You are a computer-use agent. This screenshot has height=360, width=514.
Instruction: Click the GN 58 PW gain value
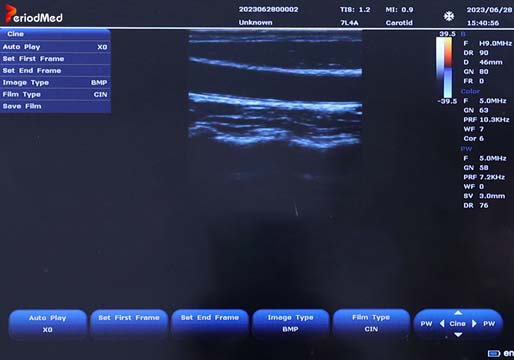click(x=476, y=168)
